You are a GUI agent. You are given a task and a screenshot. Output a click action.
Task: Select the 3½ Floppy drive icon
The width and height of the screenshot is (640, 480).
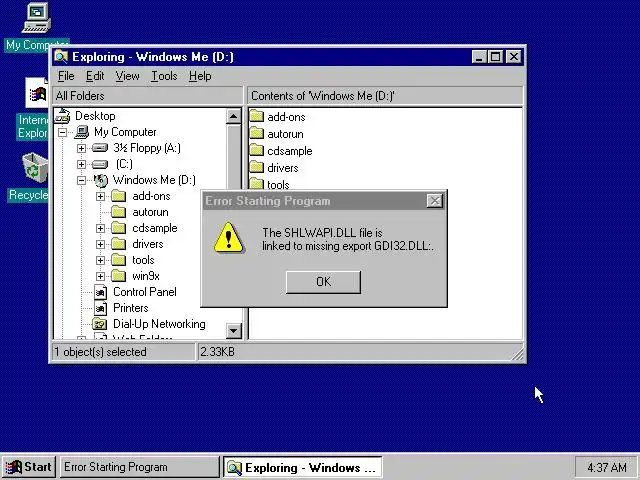point(100,148)
